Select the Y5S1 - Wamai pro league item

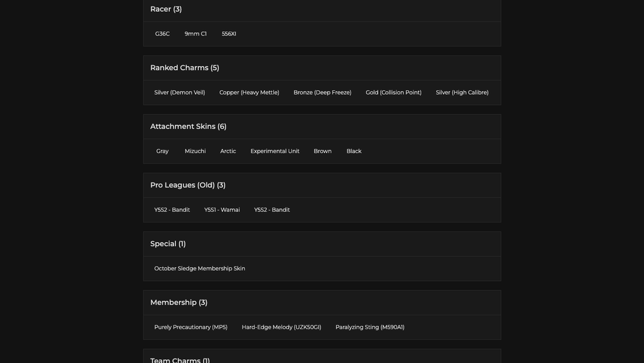tap(222, 209)
